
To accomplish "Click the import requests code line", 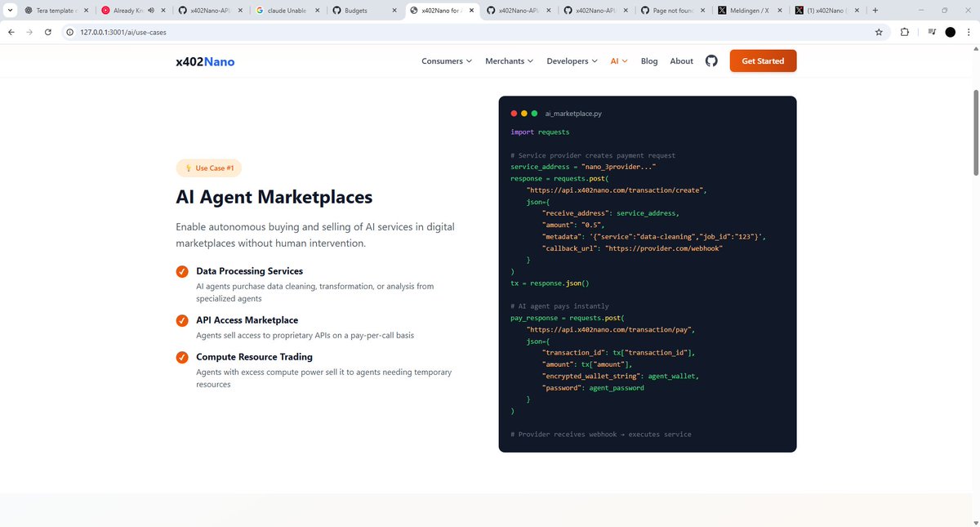I will pos(540,132).
